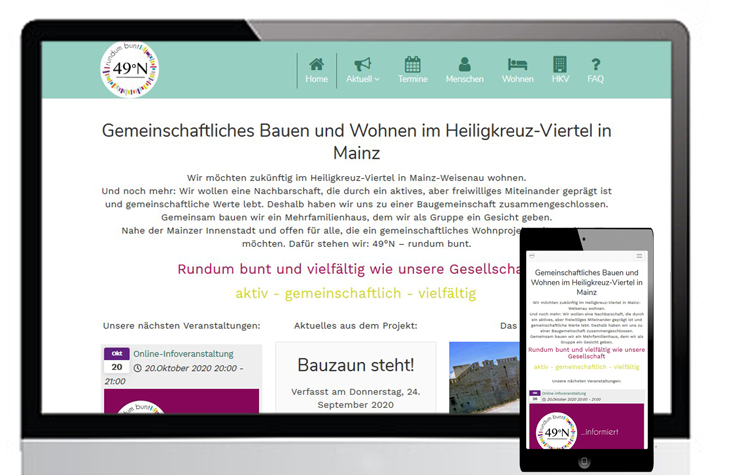Open the hamburger menu on the tablet

(x=640, y=256)
